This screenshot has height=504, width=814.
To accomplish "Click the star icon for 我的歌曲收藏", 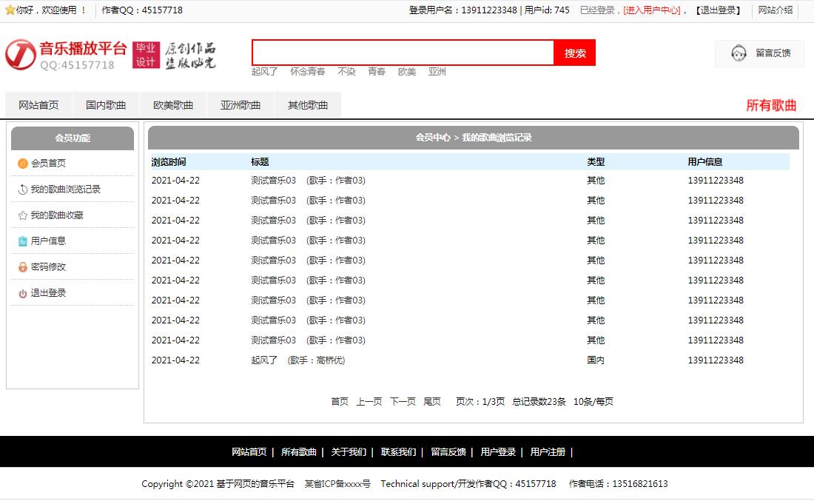I will point(23,215).
